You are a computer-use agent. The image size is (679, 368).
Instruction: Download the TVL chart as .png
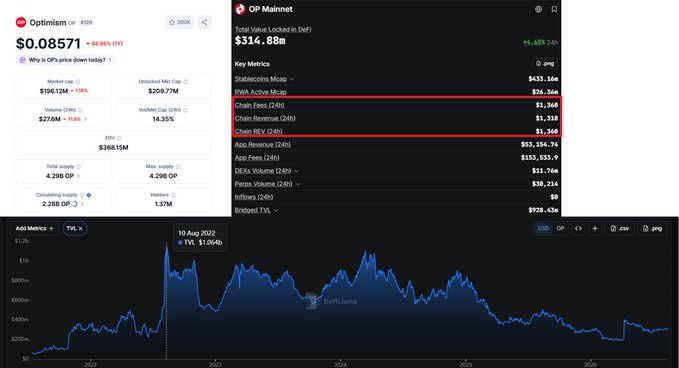pos(653,228)
